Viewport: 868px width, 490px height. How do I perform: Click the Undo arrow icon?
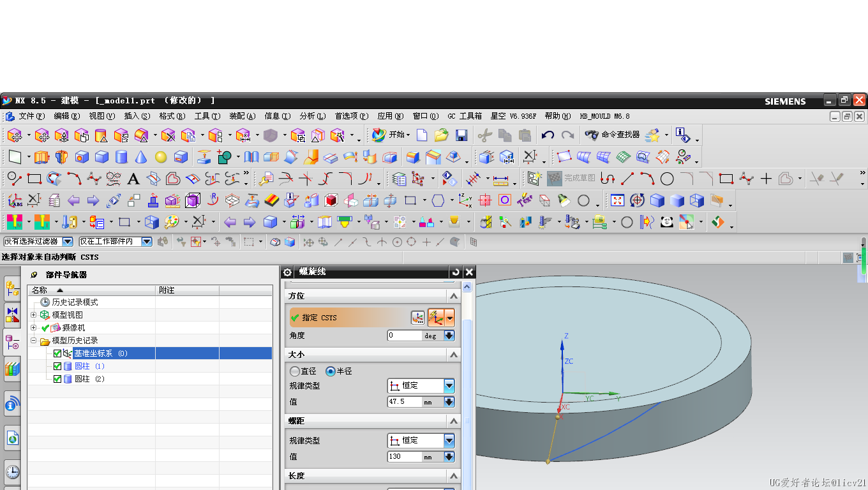[548, 135]
